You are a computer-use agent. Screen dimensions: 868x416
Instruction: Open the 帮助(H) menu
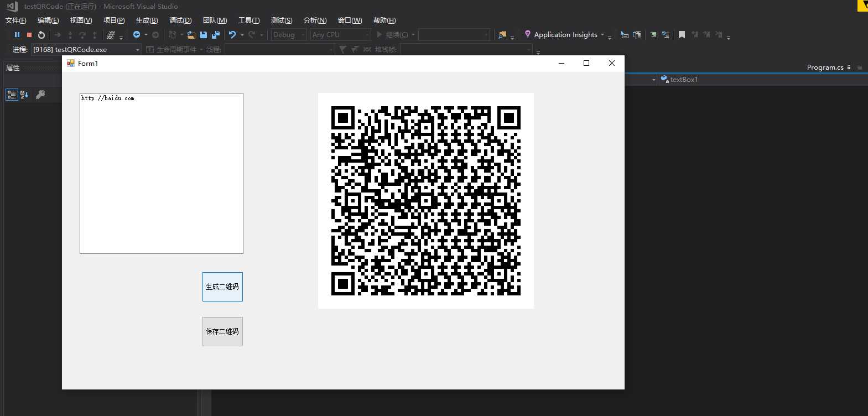(384, 20)
